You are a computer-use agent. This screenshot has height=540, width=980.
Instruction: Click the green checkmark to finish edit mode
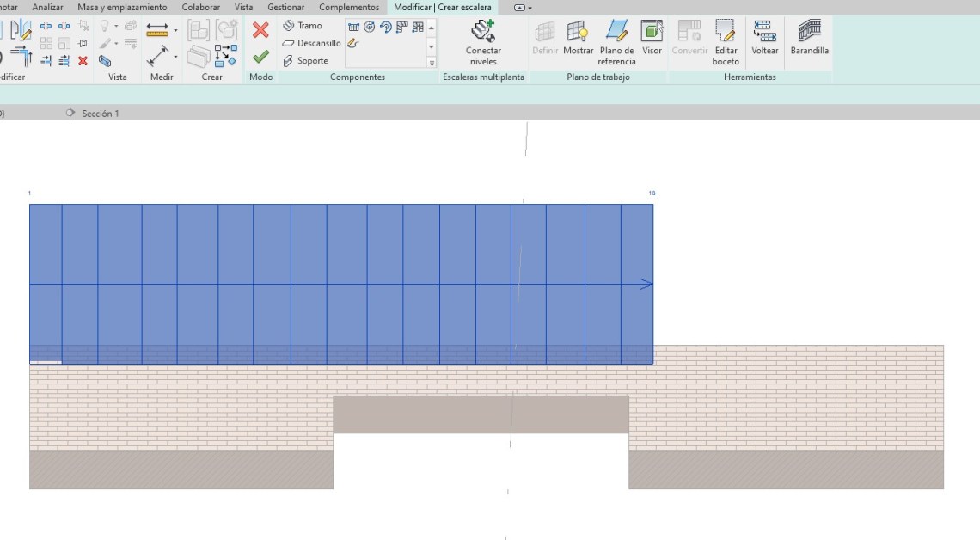[260, 57]
